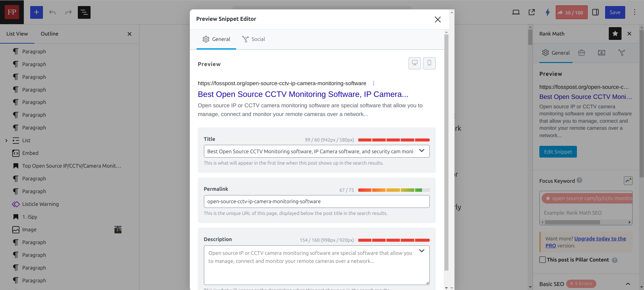Expand the Title variables dropdown arrow
This screenshot has width=644, height=290.
tap(422, 151)
